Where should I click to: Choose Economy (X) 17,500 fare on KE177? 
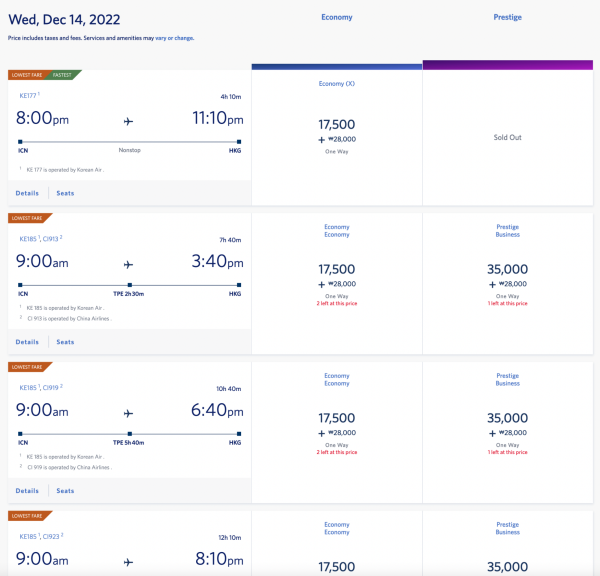click(336, 131)
